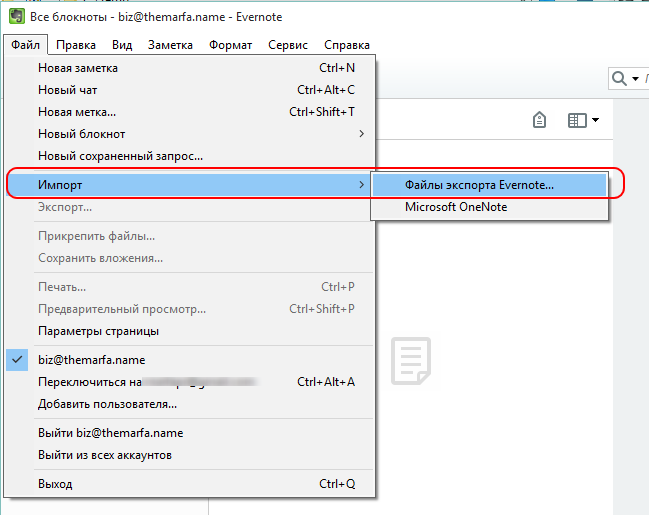Click the Выход menu entry

(x=190, y=484)
